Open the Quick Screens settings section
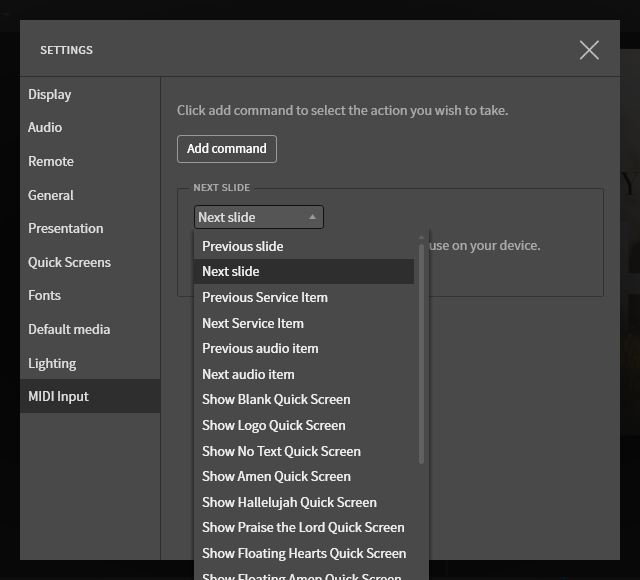 90,262
